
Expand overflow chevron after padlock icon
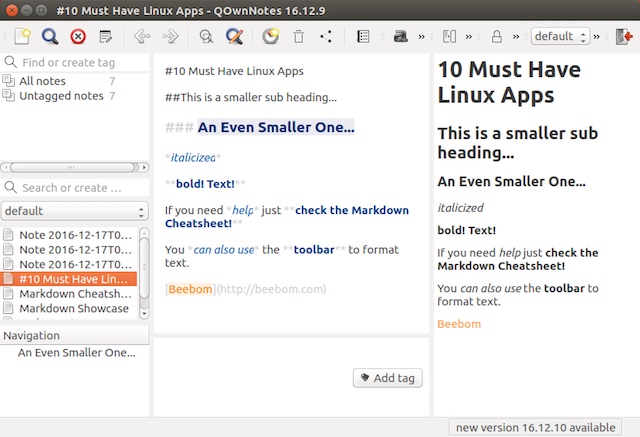point(516,37)
